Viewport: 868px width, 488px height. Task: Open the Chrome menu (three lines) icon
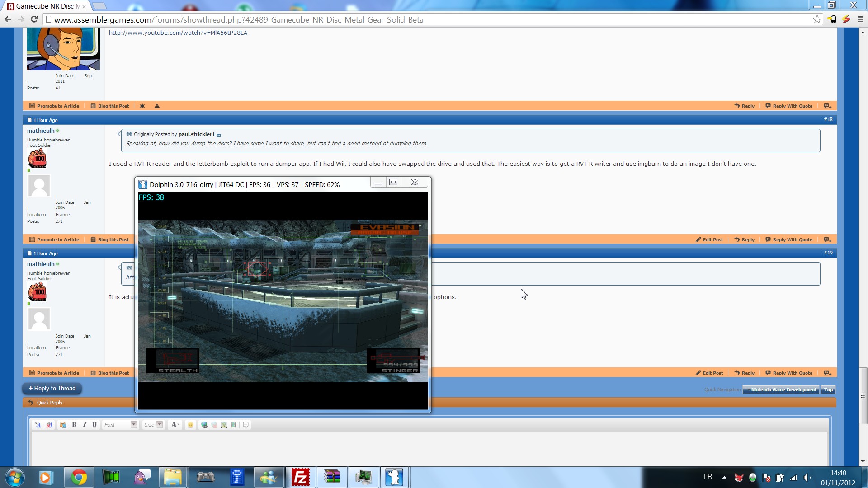point(860,19)
